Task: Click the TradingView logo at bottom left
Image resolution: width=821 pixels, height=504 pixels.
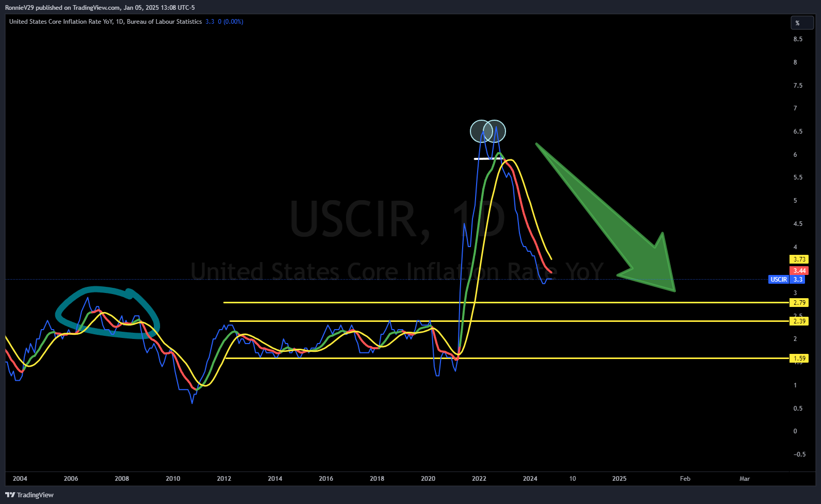Action: (29, 495)
